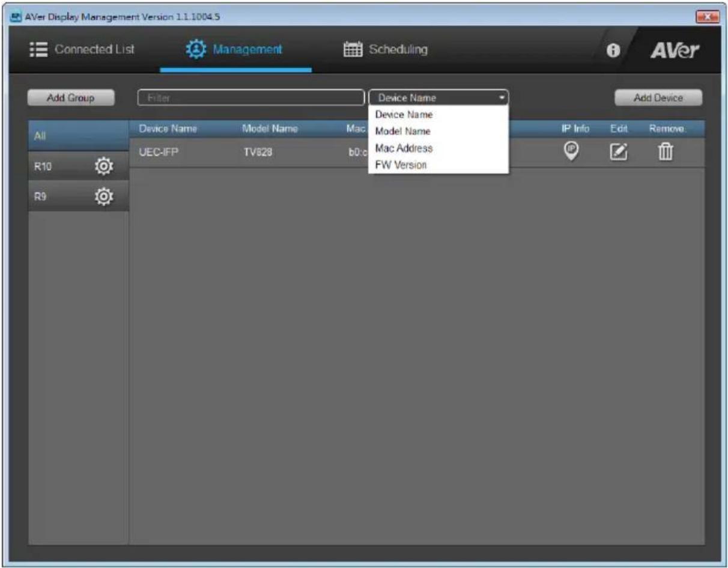Click the Add Group button
Screen dimensions: 728x568
point(71,98)
